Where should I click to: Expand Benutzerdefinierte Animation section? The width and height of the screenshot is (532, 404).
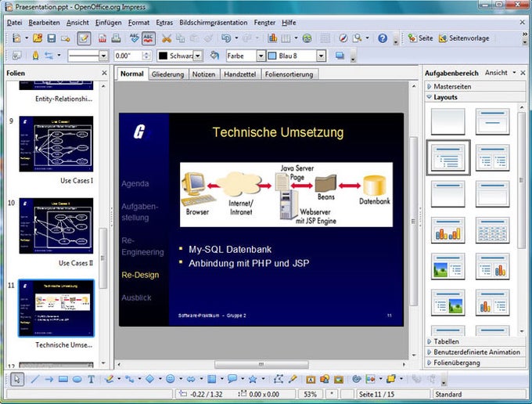click(x=475, y=352)
